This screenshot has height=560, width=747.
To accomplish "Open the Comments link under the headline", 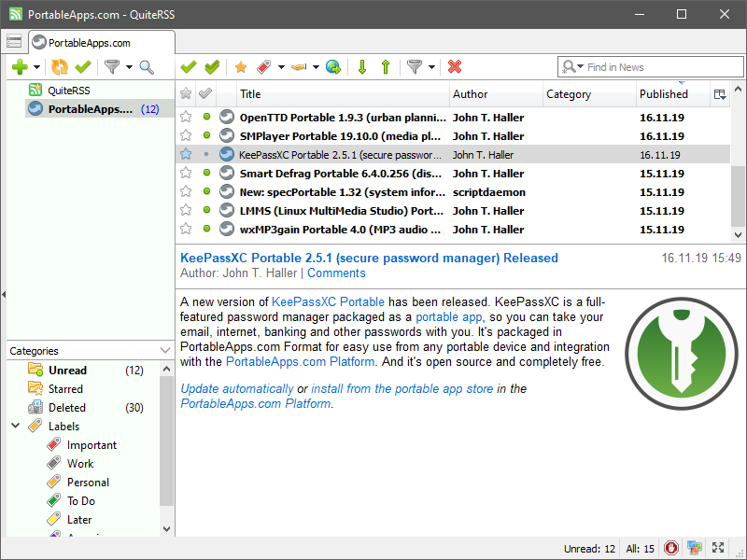I will [x=336, y=273].
